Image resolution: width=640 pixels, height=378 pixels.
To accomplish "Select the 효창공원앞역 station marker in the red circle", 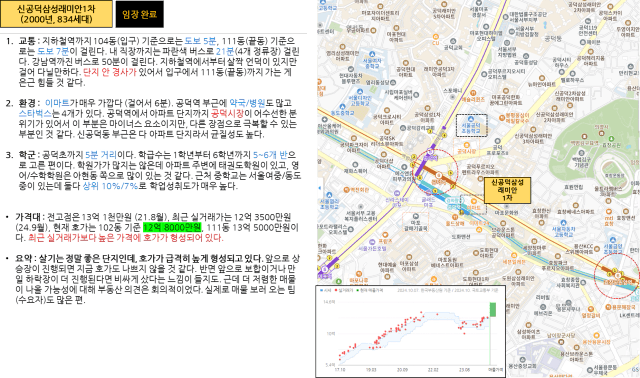I will click(x=618, y=276).
